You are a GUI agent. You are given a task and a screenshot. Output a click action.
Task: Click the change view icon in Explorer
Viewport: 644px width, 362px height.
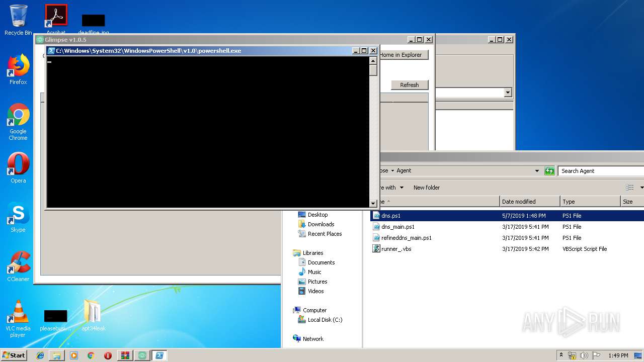629,188
